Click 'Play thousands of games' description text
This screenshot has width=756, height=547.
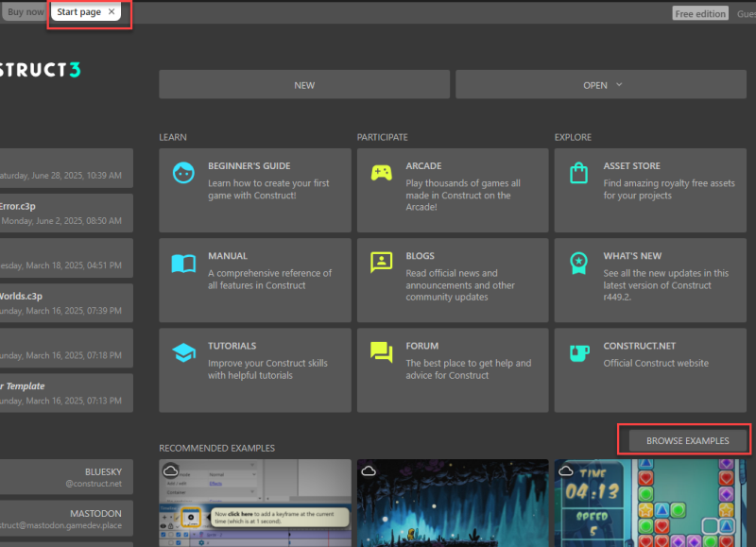pos(463,196)
